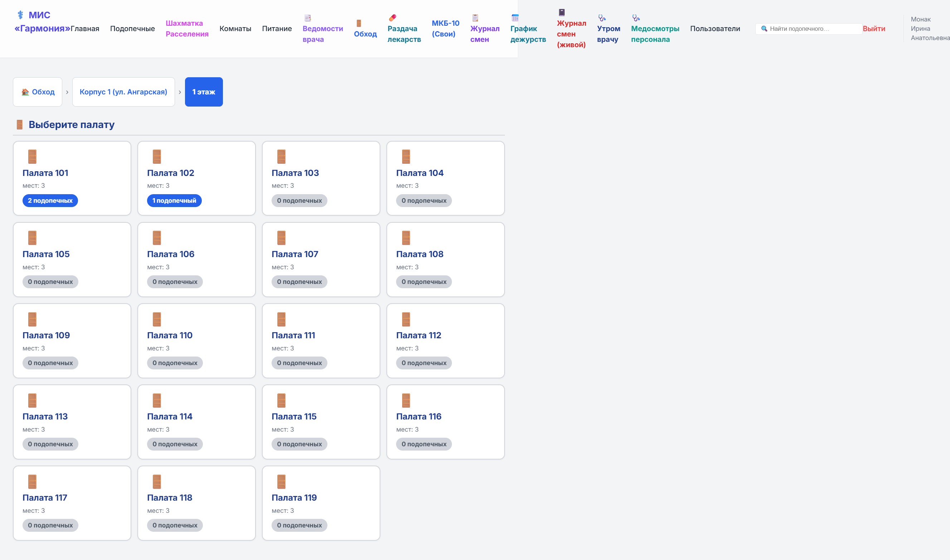Click the door icon of Палата 109
Viewport: 950px width, 560px height.
[x=32, y=319]
